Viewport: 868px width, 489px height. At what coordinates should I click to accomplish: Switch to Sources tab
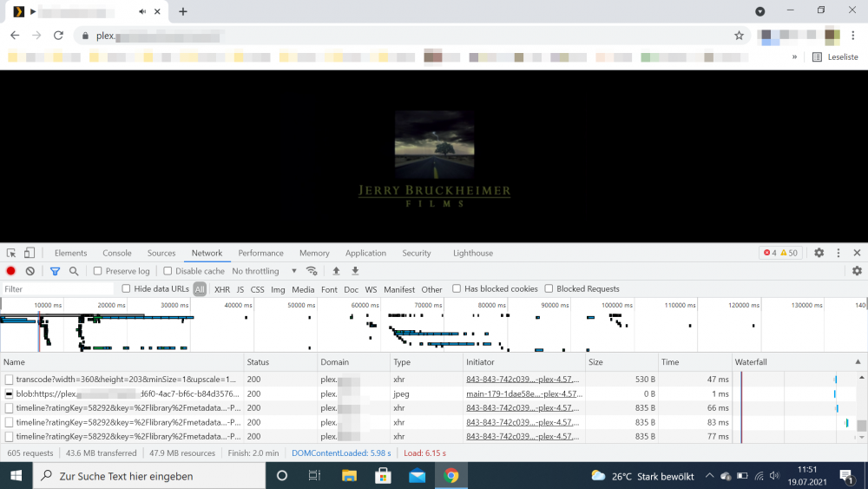coord(161,253)
